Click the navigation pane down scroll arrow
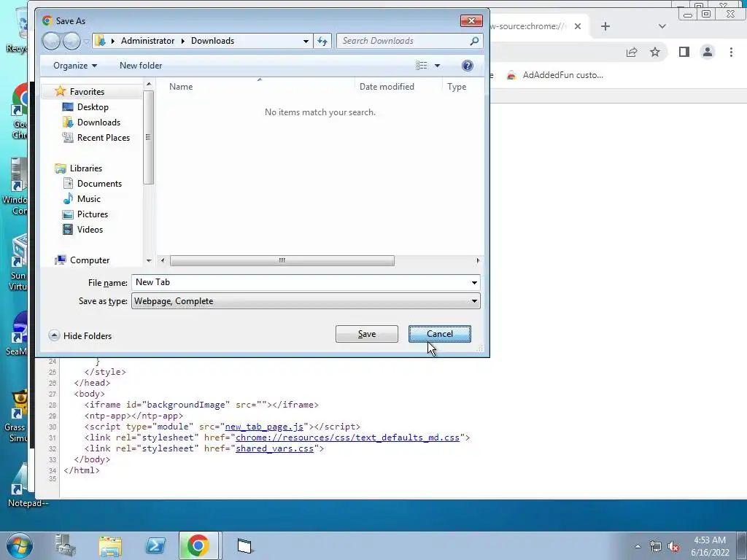The width and height of the screenshot is (747, 560). coord(149,260)
